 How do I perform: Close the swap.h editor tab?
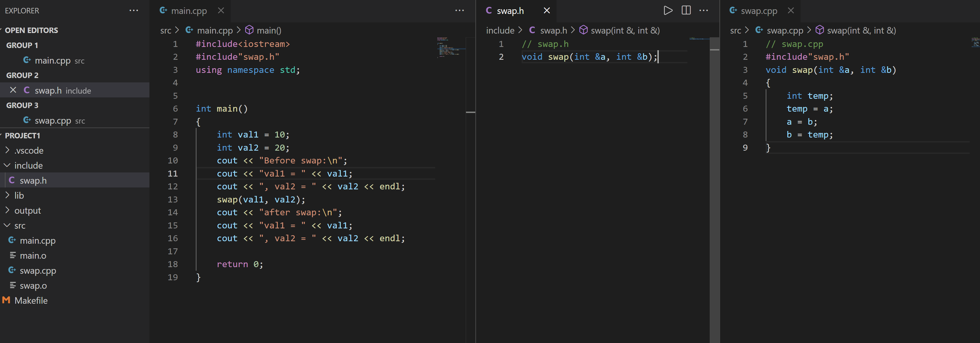(547, 10)
